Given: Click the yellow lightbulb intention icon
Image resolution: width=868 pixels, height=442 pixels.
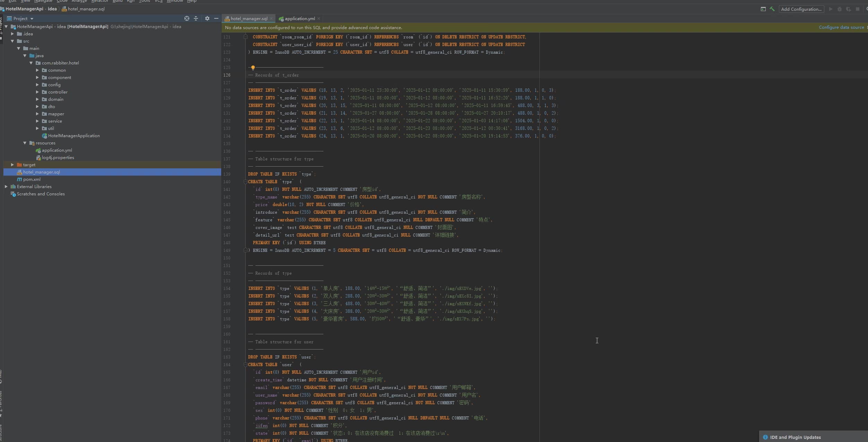Looking at the screenshot, I should tap(253, 68).
